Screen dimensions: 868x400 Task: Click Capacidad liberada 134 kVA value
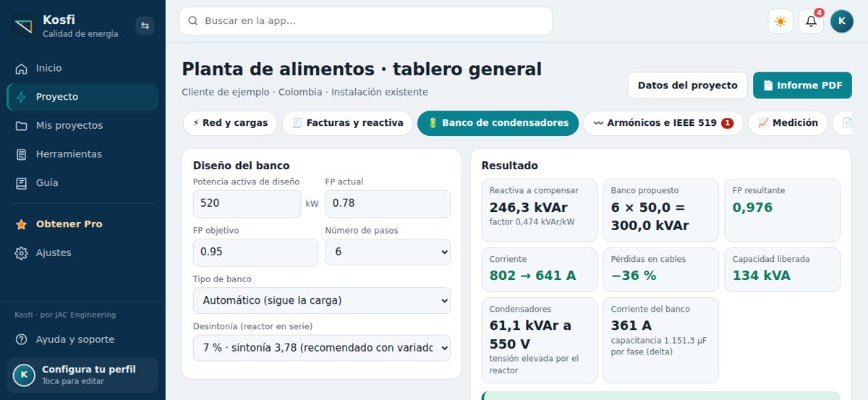[x=762, y=276]
